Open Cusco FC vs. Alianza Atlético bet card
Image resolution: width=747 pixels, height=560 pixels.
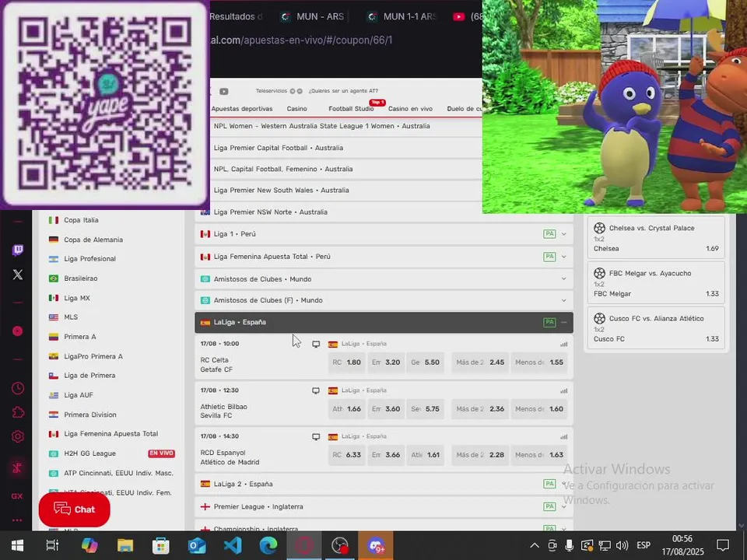coord(656,328)
